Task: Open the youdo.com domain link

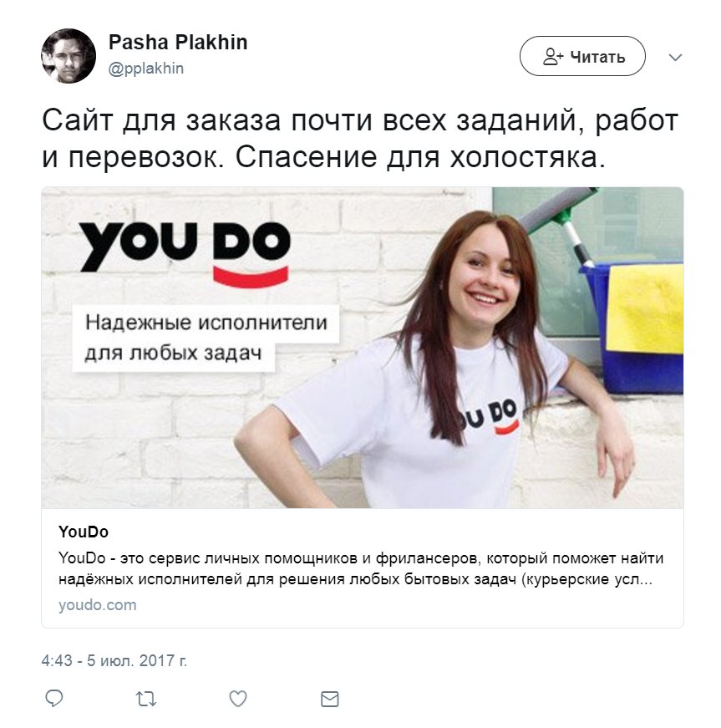Action: coord(98,605)
